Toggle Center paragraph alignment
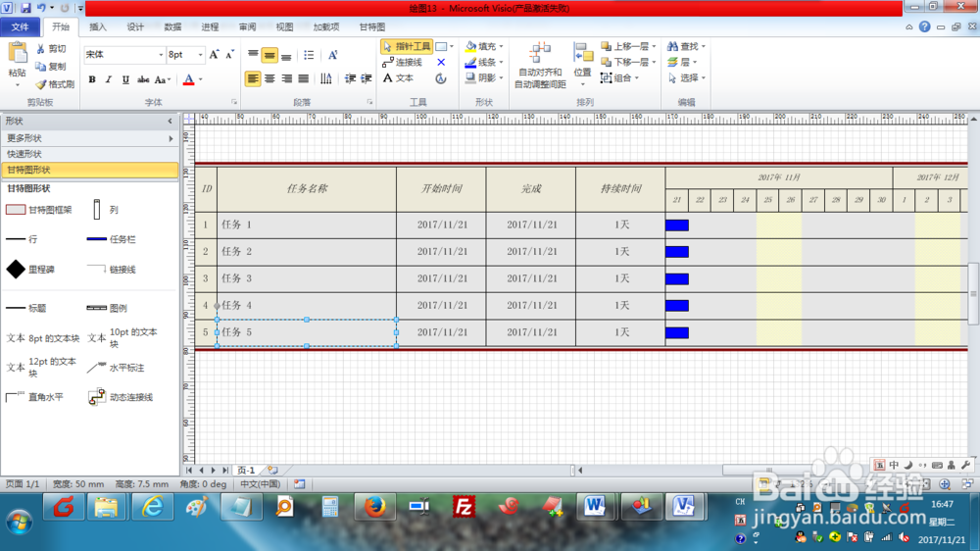The height and width of the screenshot is (551, 980). [269, 78]
